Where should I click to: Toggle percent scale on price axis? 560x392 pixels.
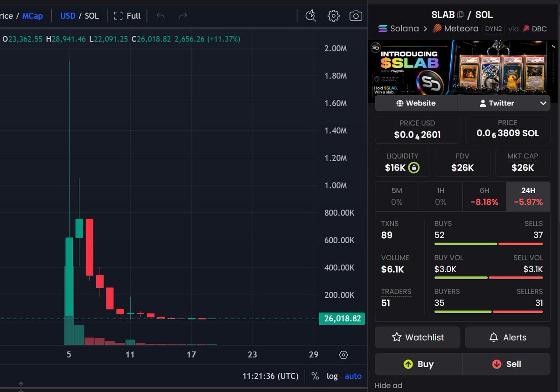315,376
